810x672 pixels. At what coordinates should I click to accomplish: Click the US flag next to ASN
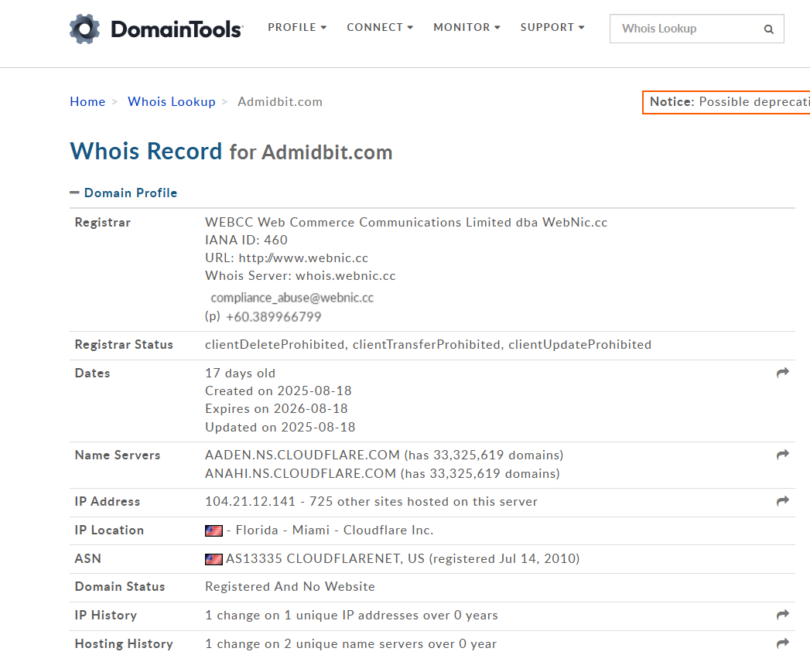[x=214, y=559]
